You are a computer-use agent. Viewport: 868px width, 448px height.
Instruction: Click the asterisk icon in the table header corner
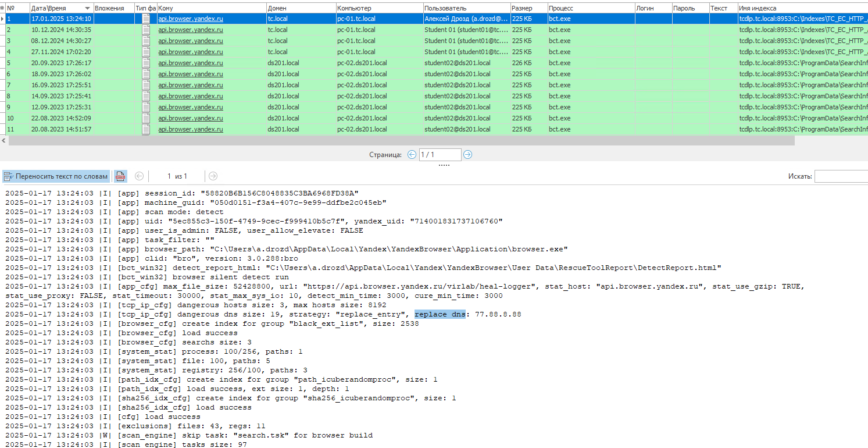point(2,8)
